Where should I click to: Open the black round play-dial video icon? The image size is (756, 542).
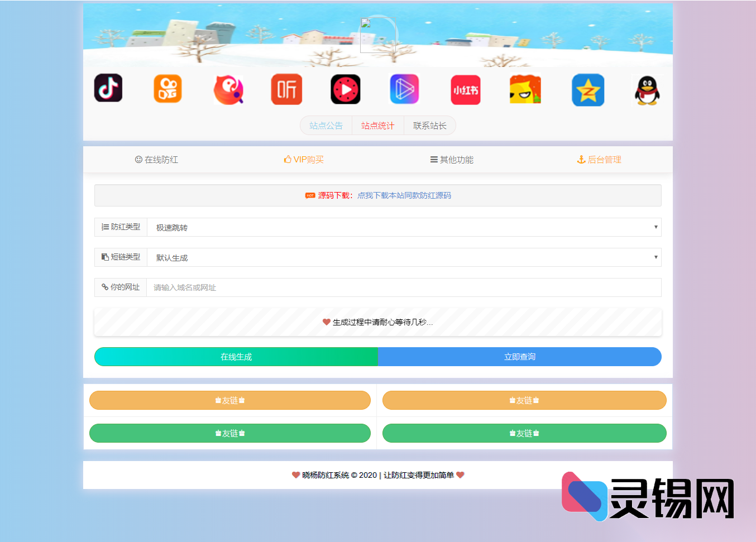pos(345,89)
